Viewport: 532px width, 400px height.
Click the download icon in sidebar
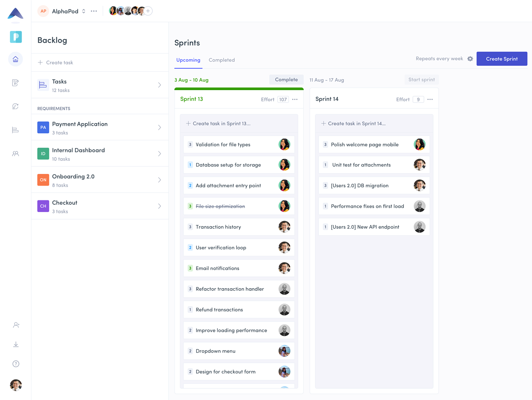[16, 344]
